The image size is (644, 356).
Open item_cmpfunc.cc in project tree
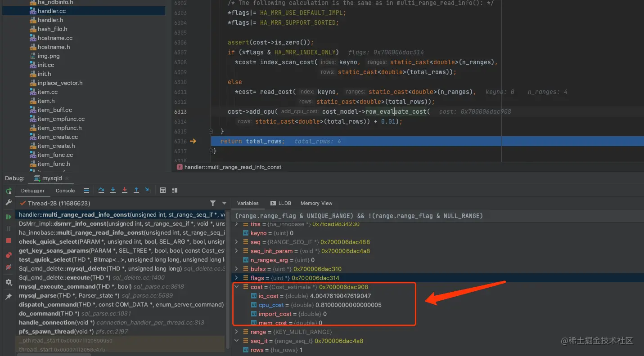point(61,119)
